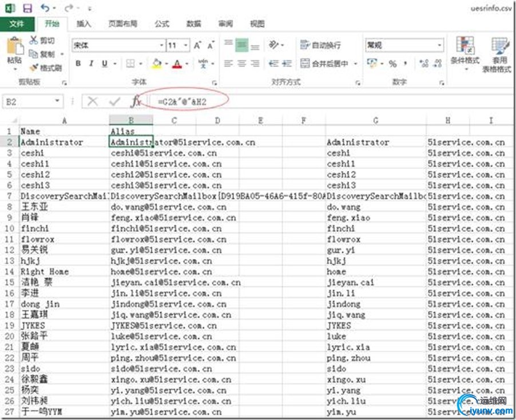Select cell G8 containing do.wang
This screenshot has width=516, height=420.
click(376, 207)
